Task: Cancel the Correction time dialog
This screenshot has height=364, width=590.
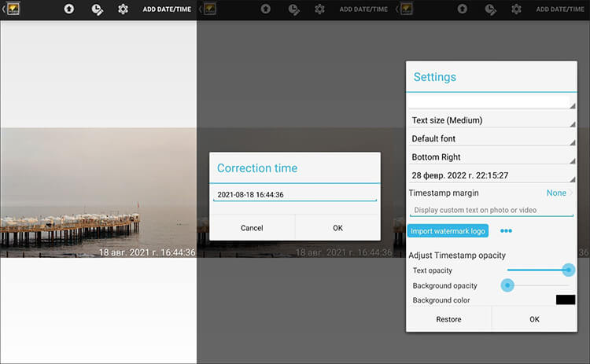Action: tap(252, 228)
